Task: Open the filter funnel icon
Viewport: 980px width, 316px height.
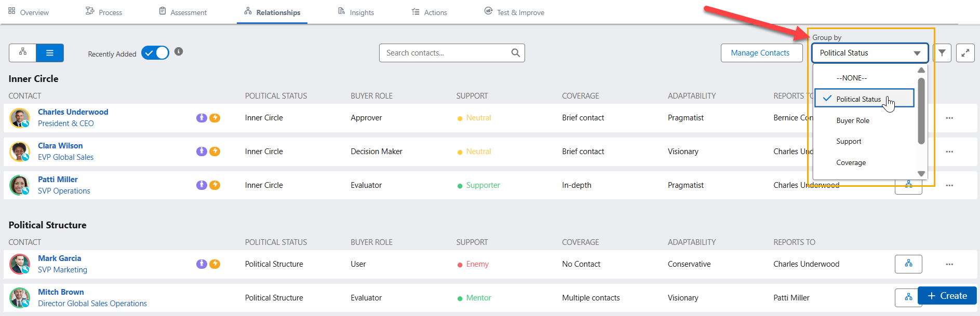Action: tap(942, 53)
